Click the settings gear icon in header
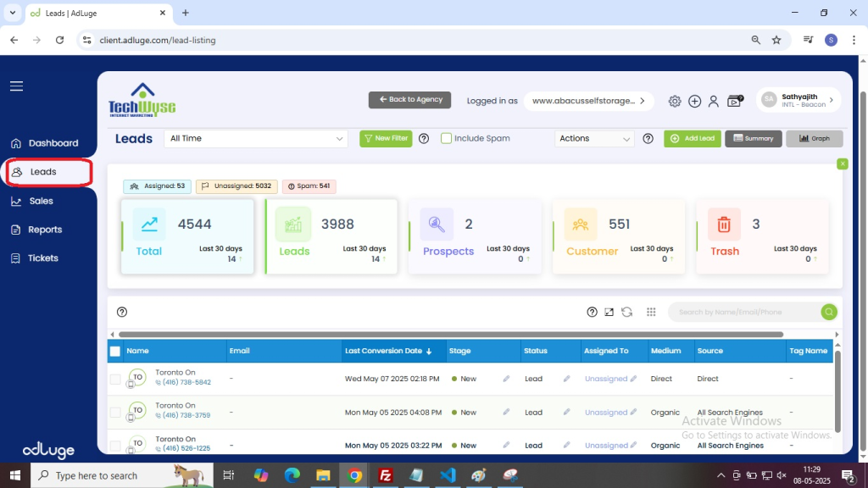868x488 pixels. pos(675,101)
